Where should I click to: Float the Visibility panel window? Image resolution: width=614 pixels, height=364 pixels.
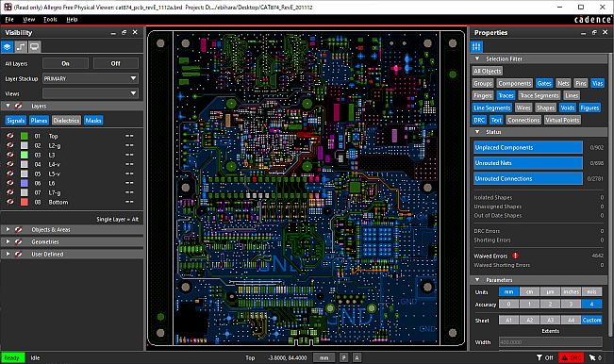coord(124,32)
